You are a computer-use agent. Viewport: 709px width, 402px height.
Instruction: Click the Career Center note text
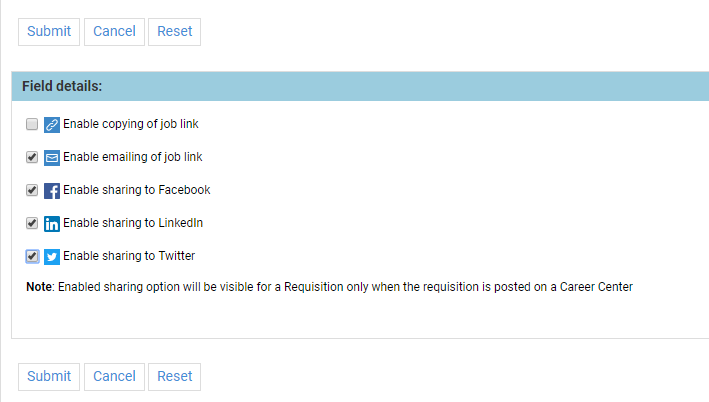point(330,287)
